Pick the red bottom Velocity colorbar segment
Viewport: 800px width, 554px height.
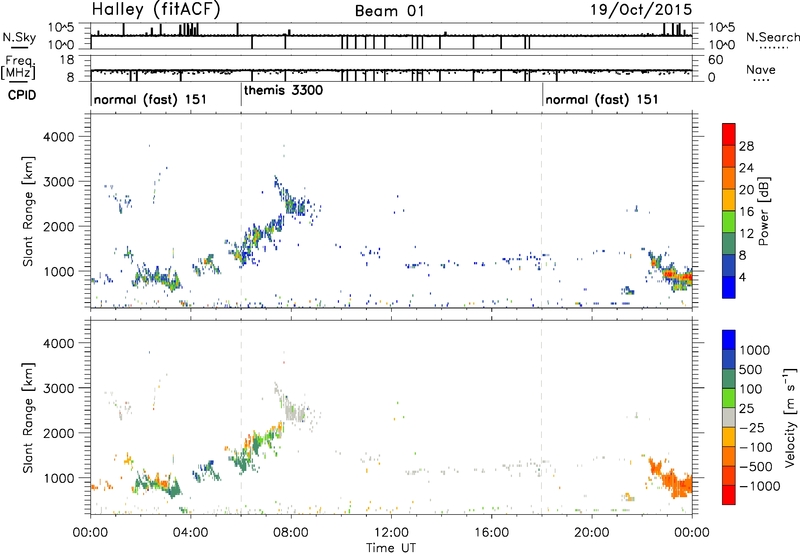(x=729, y=495)
